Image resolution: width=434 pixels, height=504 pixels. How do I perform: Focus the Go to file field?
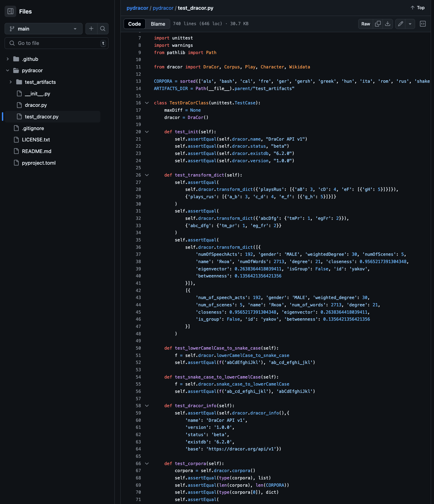point(57,43)
